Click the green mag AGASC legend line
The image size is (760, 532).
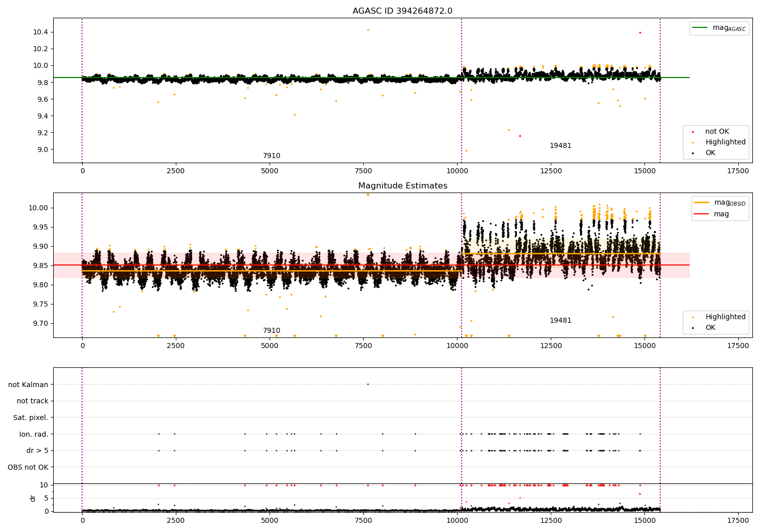(x=701, y=28)
